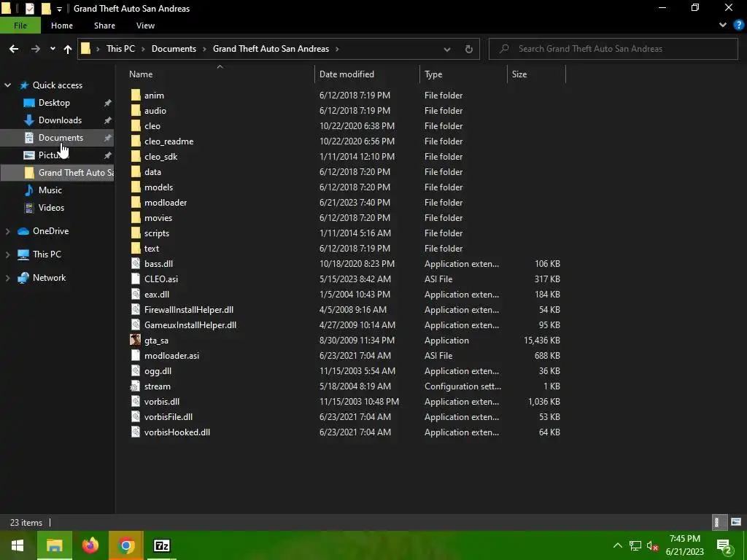Viewport: 747px width, 560px height.
Task: Click the Properties quick access toolbar icon
Action: [29, 8]
